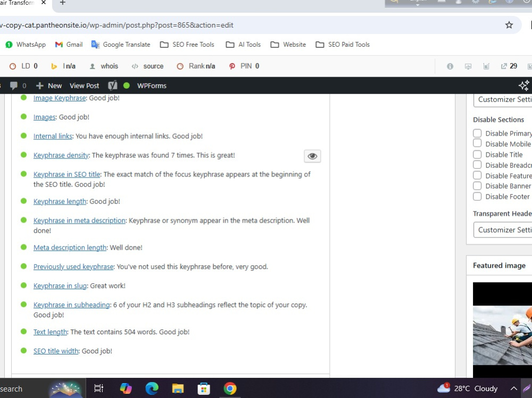Open a new browser tab

point(62,2)
